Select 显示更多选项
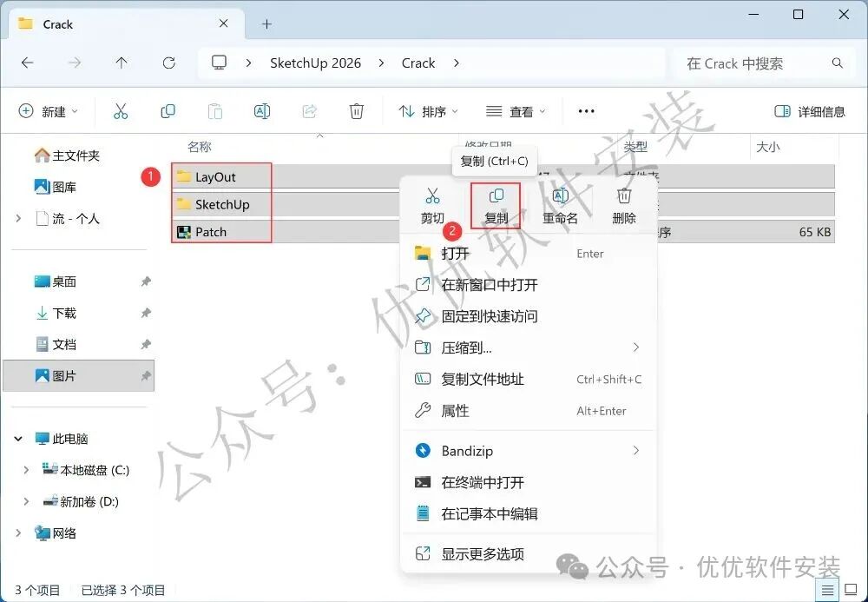This screenshot has height=602, width=868. click(528, 554)
